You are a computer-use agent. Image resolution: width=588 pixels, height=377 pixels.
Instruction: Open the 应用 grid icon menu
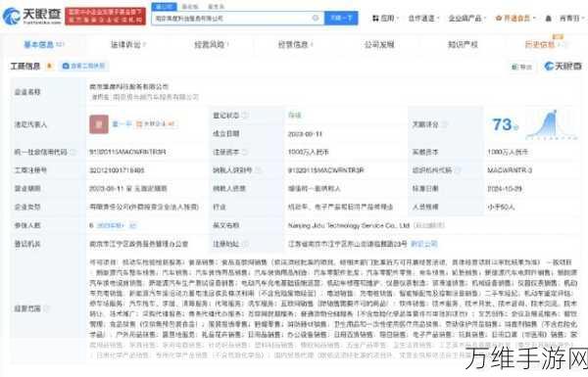coord(385,18)
